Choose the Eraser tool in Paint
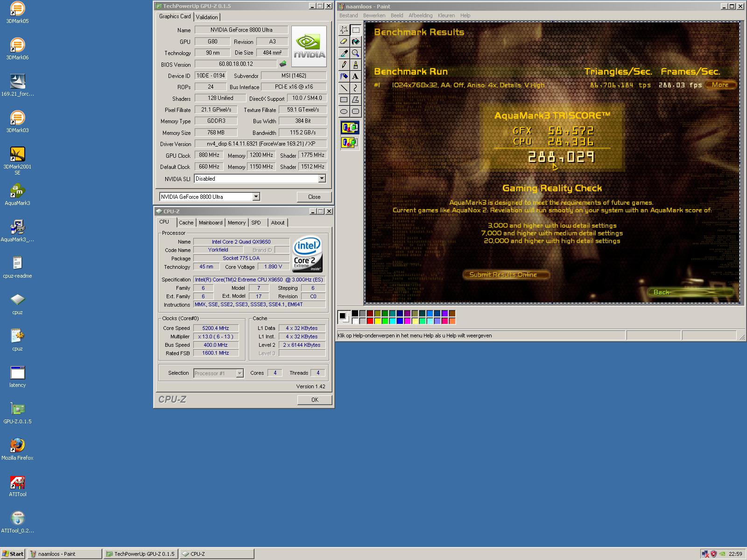 [344, 42]
